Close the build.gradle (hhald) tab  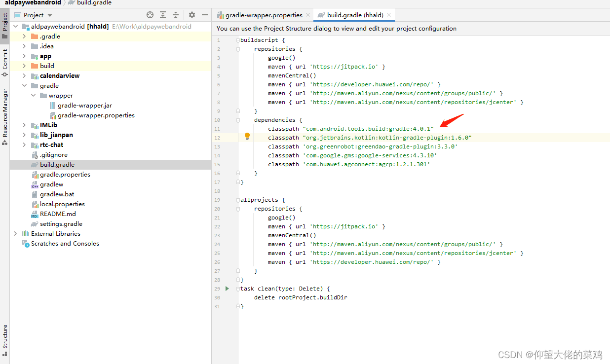[389, 15]
